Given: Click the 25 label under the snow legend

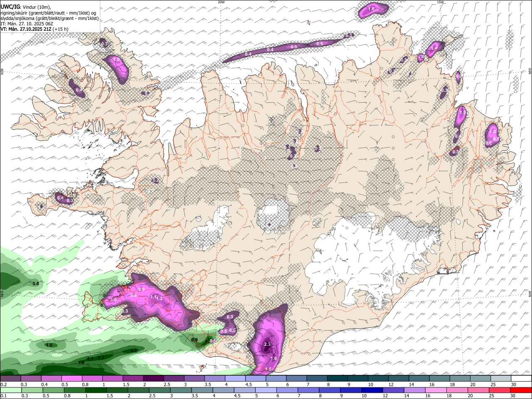Looking at the screenshot, I should (x=493, y=384).
